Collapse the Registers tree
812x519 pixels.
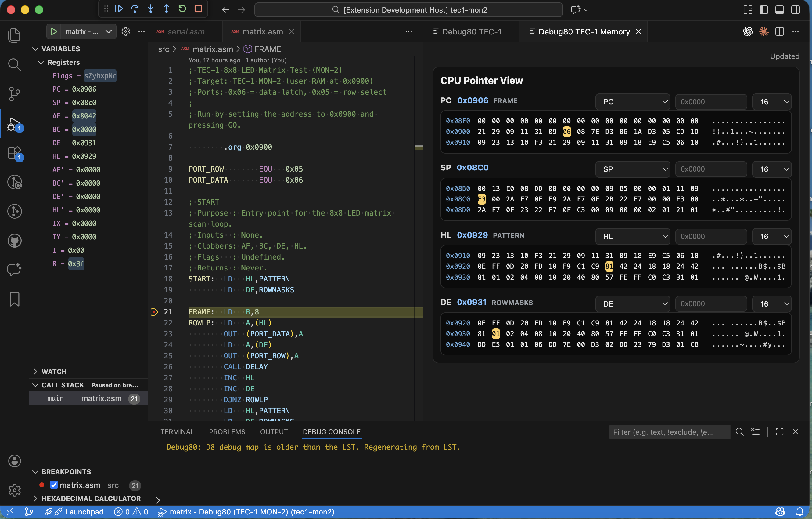(x=41, y=62)
